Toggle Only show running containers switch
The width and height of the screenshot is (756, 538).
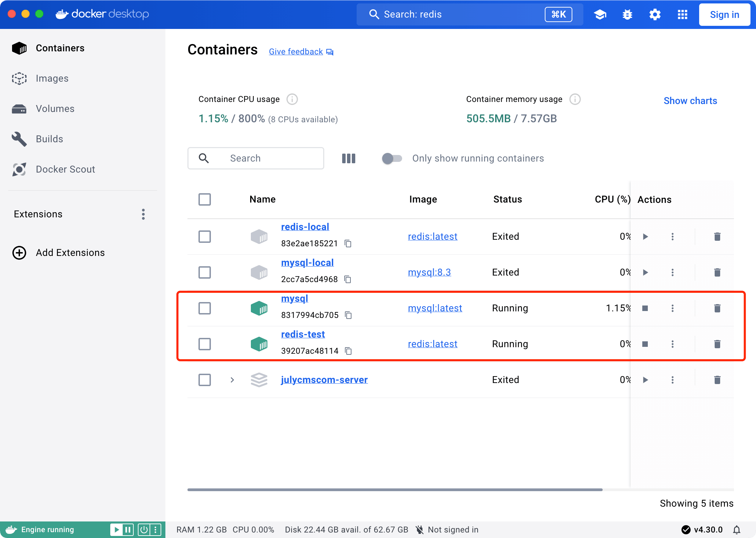click(x=392, y=158)
